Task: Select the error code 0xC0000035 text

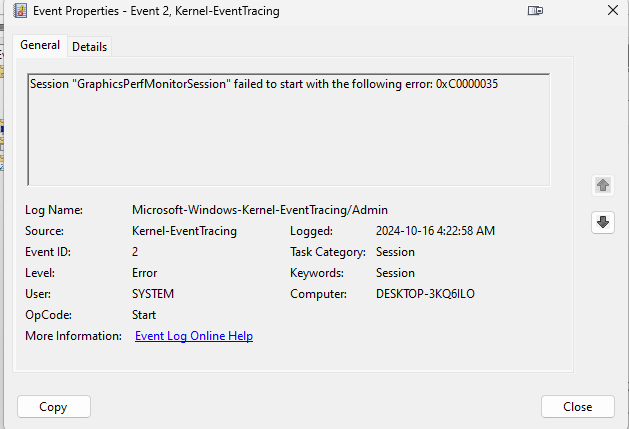Action: (x=467, y=84)
